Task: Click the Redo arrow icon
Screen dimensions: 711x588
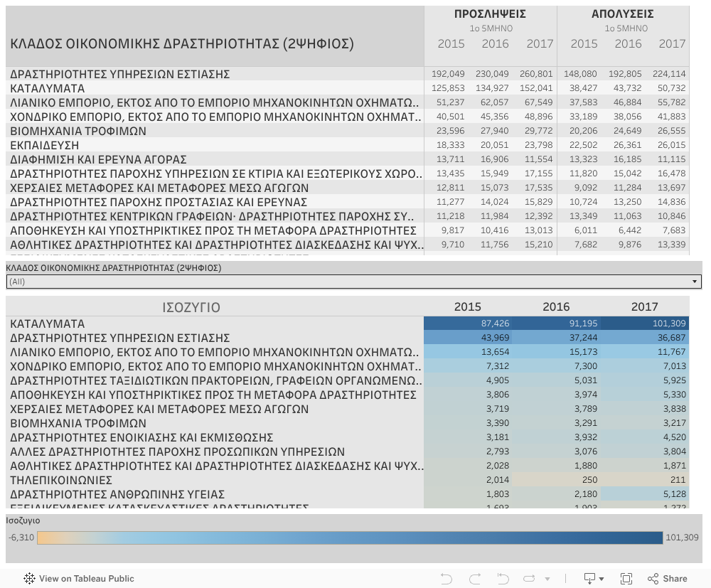Action: (475, 578)
